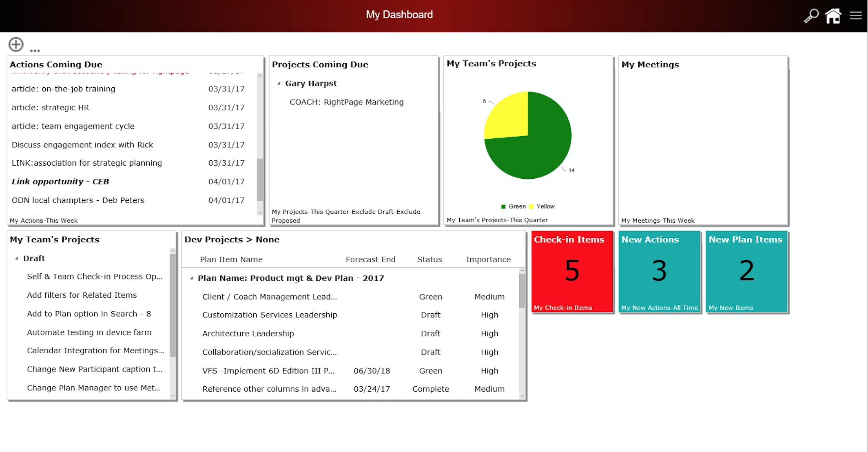The width and height of the screenshot is (868, 452).
Task: Collapse the Gary Harpst group
Action: [279, 84]
